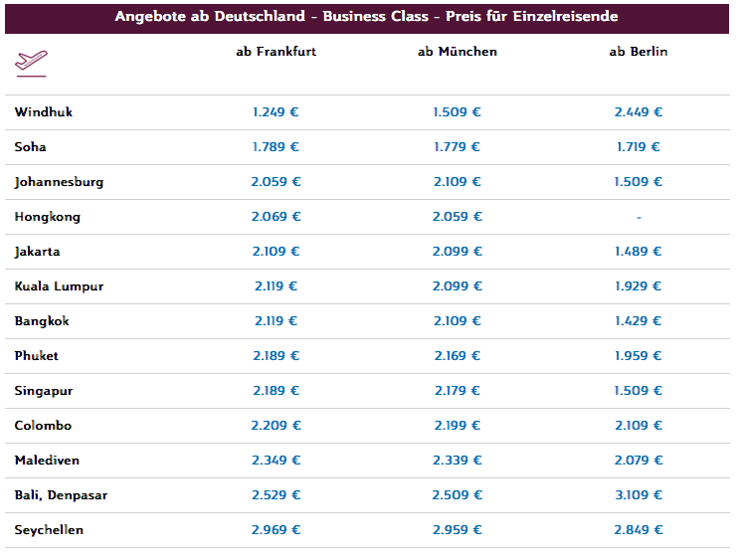Screen dimensions: 742x560
Task: Choose Singapur fare from Berlin
Action: (639, 391)
